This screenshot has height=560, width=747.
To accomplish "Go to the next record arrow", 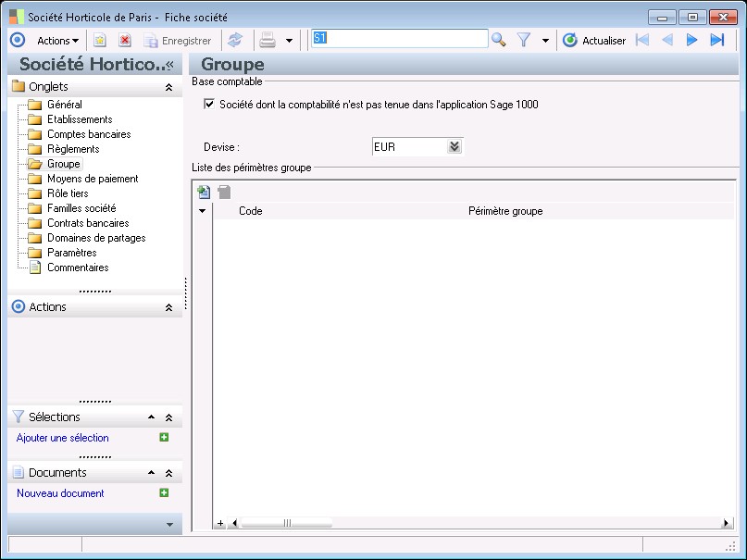I will pyautogui.click(x=691, y=40).
